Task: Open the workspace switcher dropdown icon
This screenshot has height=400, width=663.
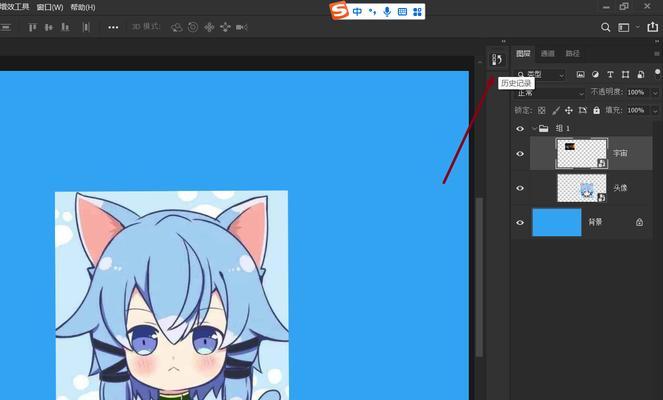Action: (624, 27)
